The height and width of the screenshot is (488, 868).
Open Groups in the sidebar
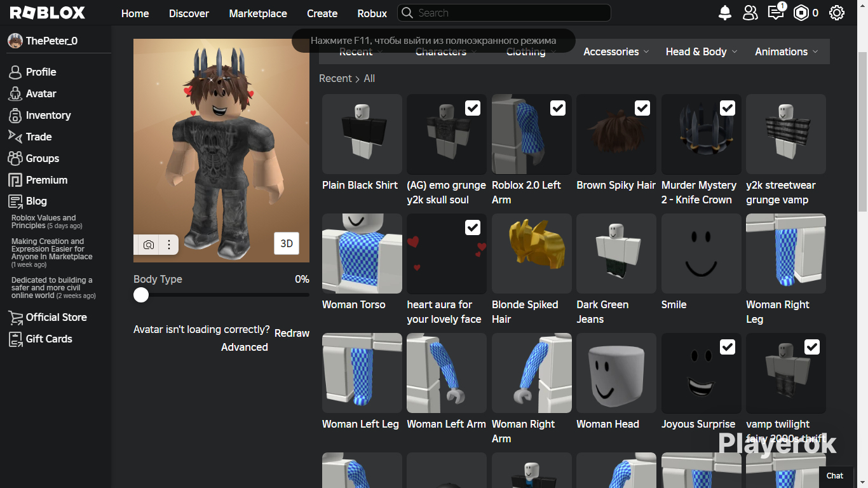click(x=42, y=158)
